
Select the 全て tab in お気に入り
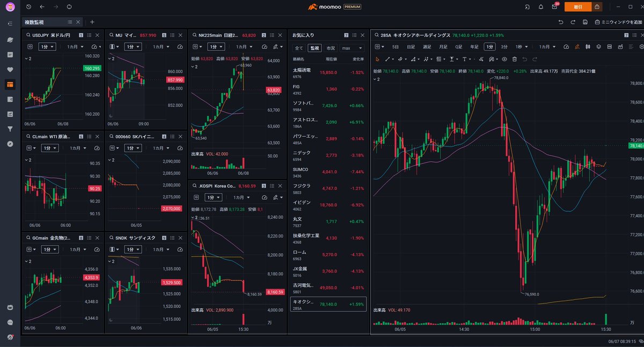click(299, 48)
